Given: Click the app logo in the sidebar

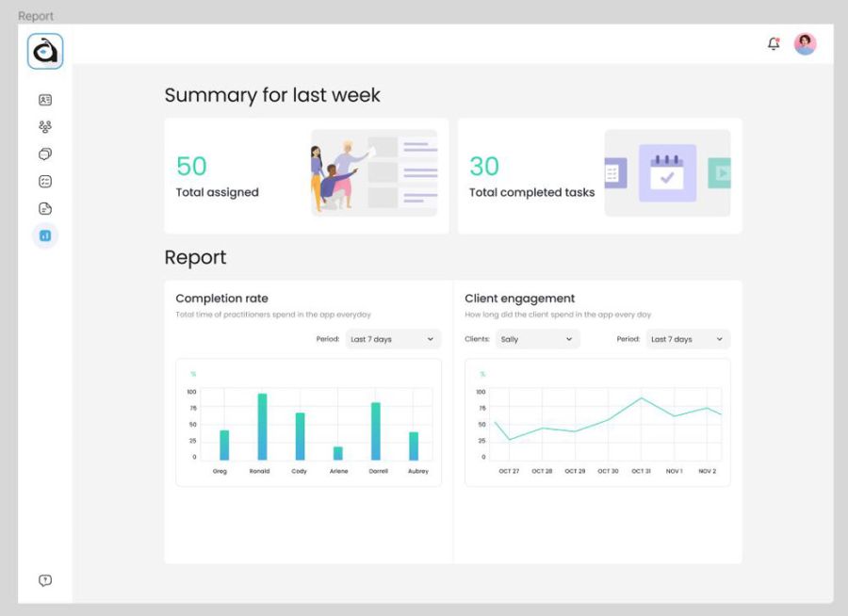Looking at the screenshot, I should pos(44,52).
